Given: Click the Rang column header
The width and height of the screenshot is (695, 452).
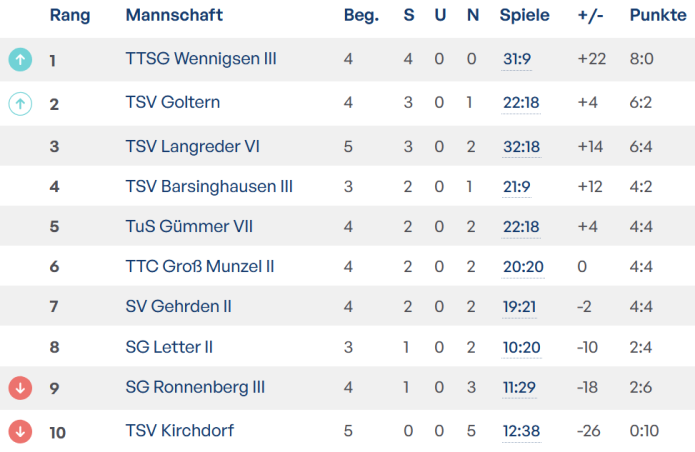Looking at the screenshot, I should tap(68, 16).
